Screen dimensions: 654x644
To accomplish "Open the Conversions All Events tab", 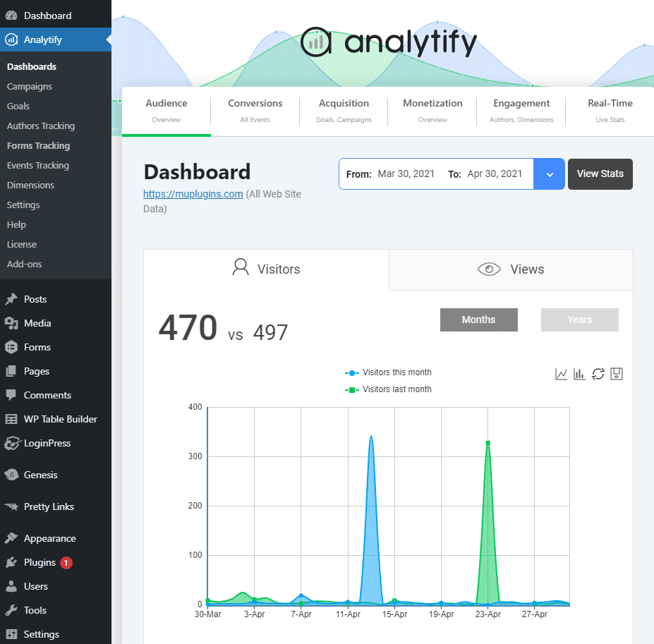I will pyautogui.click(x=255, y=111).
